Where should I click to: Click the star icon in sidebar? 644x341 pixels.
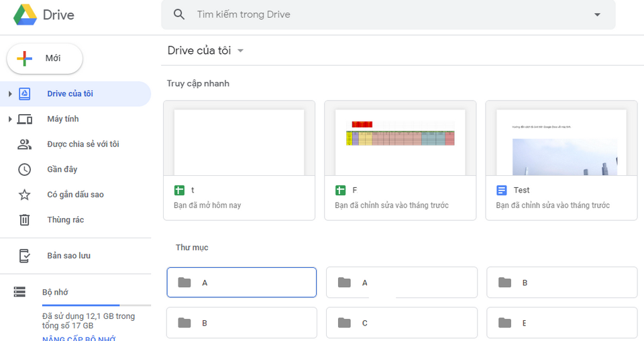pyautogui.click(x=24, y=195)
